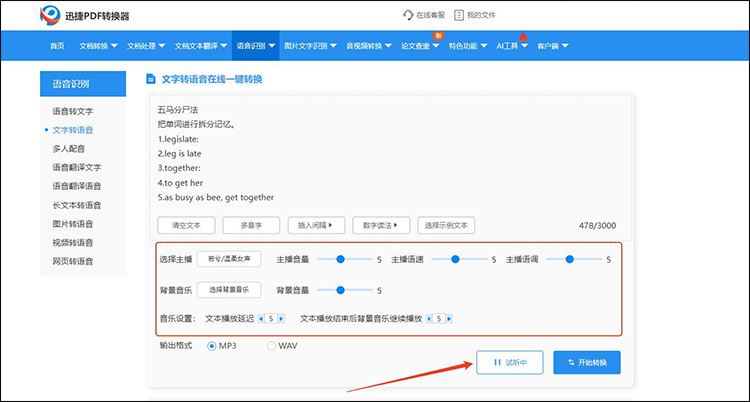Click the 在线客服 headset icon

408,15
